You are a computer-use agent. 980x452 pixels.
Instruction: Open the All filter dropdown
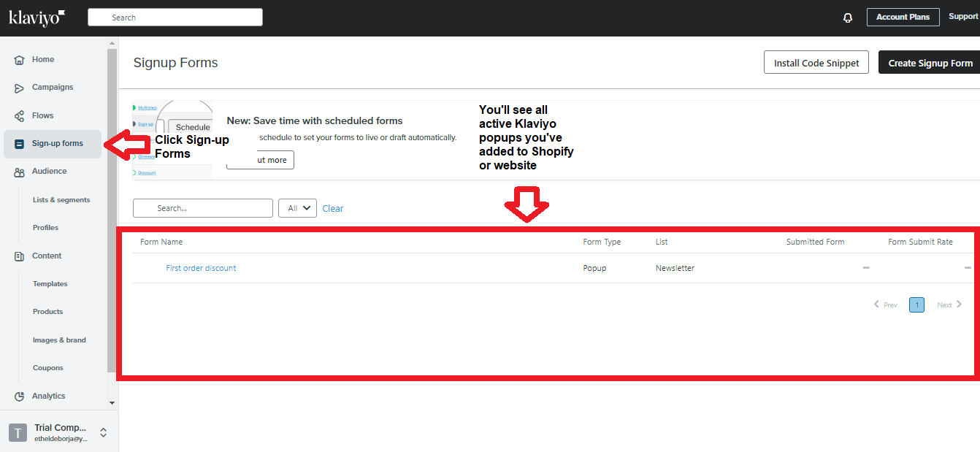click(x=297, y=208)
